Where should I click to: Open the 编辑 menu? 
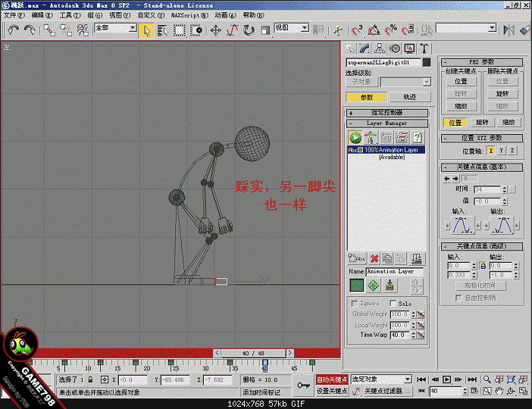click(42, 15)
